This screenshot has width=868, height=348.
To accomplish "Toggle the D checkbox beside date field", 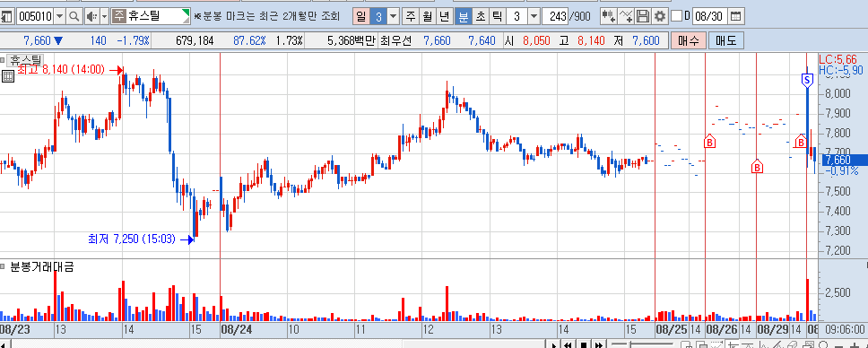I will 676,16.
